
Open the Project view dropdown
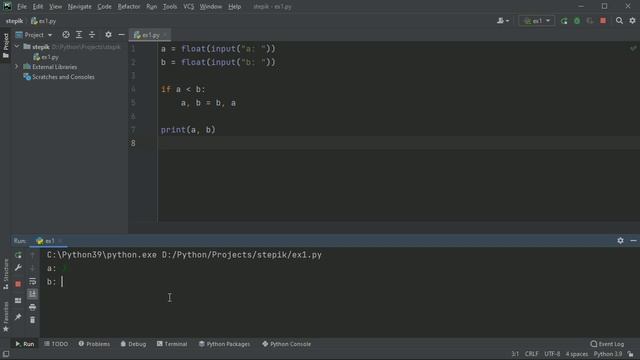pos(34,35)
